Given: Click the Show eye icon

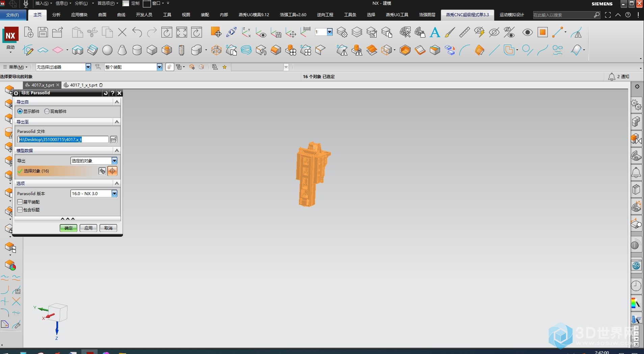Looking at the screenshot, I should pyautogui.click(x=527, y=32).
